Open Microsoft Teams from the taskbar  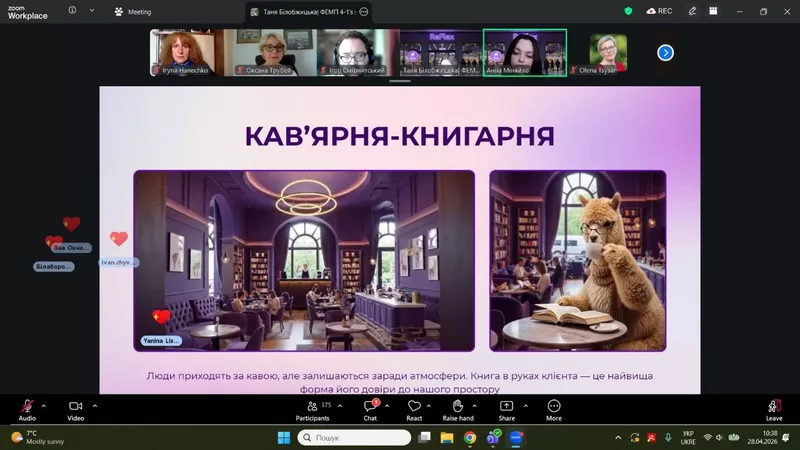[x=493, y=438]
